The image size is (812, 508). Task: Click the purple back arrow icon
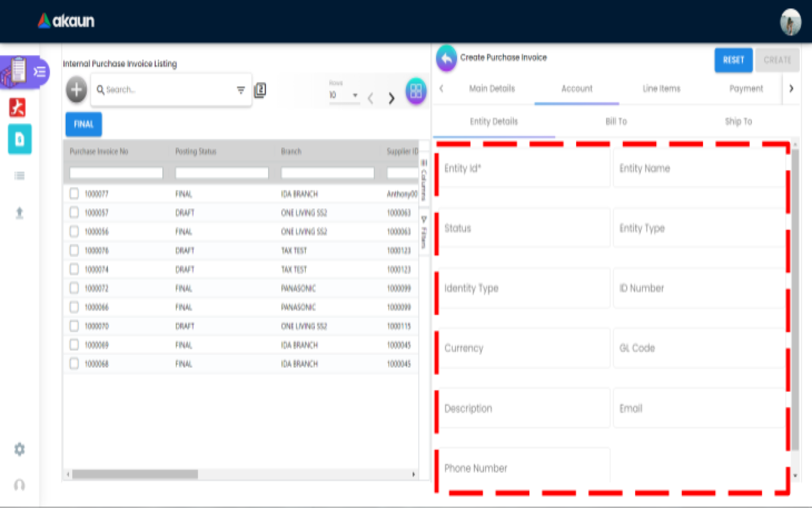click(446, 58)
